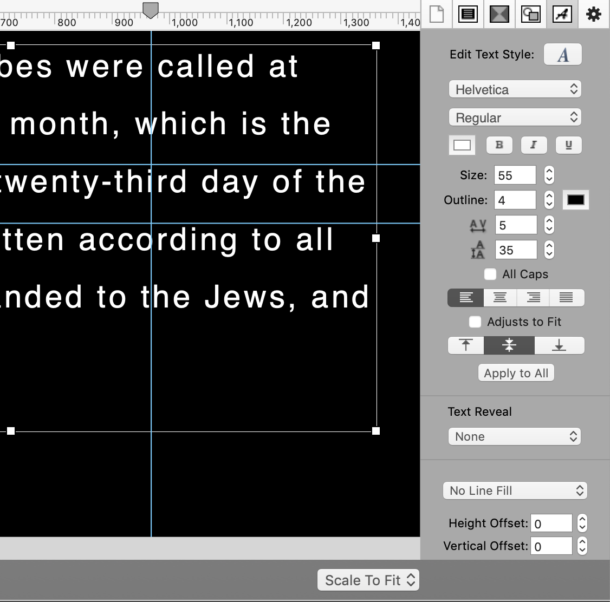Image resolution: width=610 pixels, height=602 pixels.
Task: Click the text "according to all"
Action: click(206, 241)
